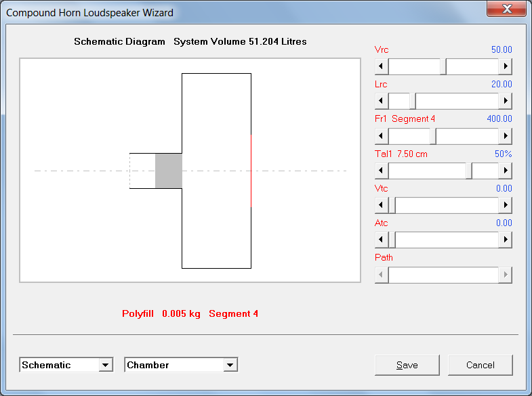
Task: Click the Fr1 Segment 4 slider thumb
Action: coord(433,136)
